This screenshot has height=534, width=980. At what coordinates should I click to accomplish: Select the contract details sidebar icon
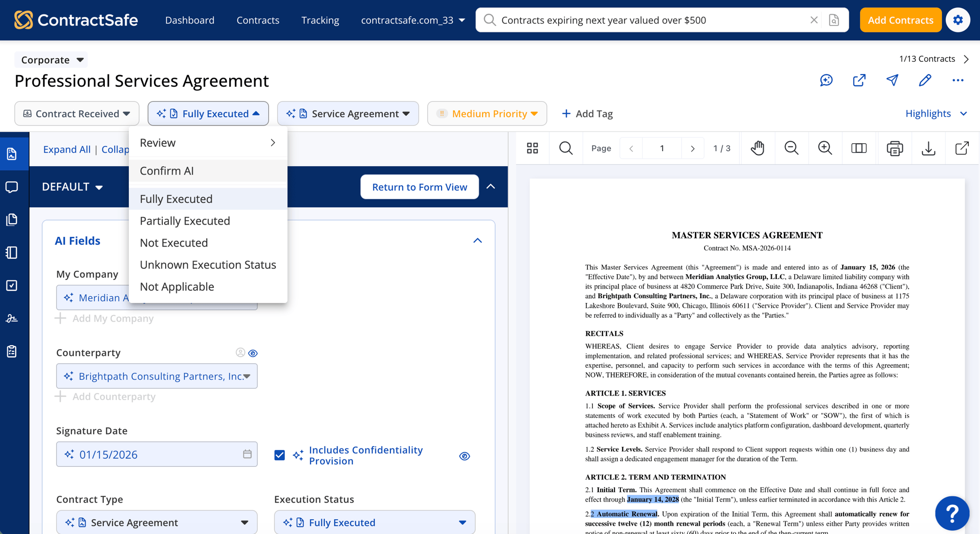tap(12, 154)
